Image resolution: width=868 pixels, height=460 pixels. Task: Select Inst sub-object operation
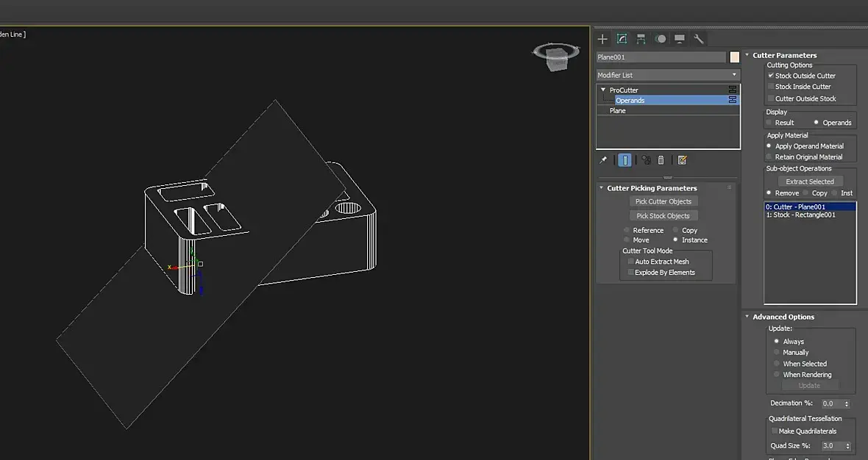tap(834, 193)
